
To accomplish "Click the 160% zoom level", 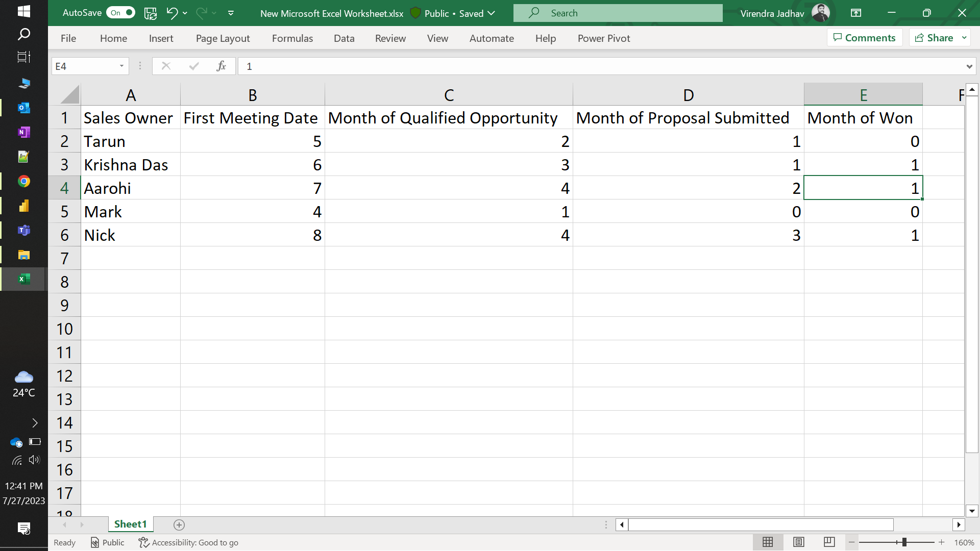I will tap(964, 542).
